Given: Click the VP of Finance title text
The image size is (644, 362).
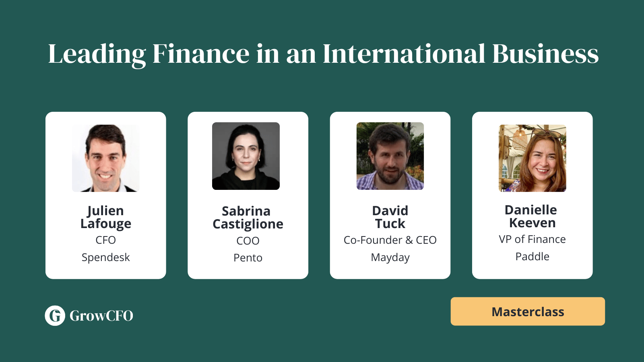Looking at the screenshot, I should (532, 239).
